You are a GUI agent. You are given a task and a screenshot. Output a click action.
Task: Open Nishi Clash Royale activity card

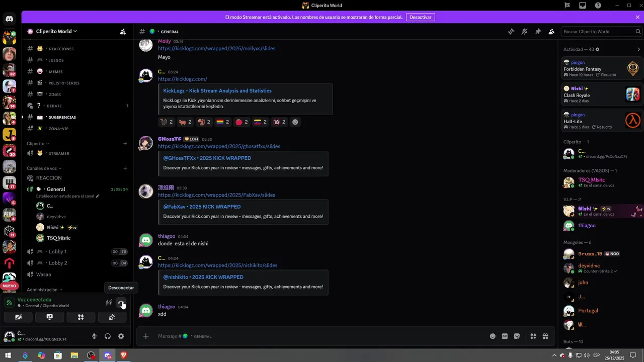click(601, 95)
